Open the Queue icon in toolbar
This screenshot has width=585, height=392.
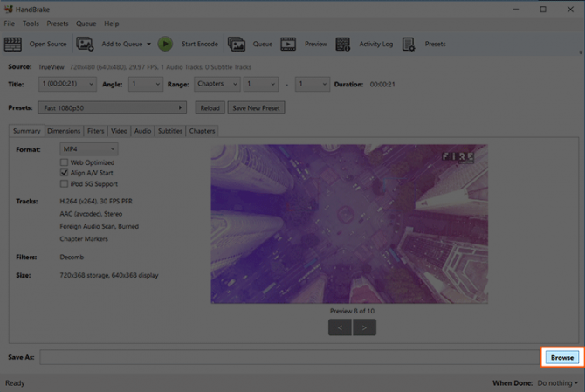(x=237, y=44)
